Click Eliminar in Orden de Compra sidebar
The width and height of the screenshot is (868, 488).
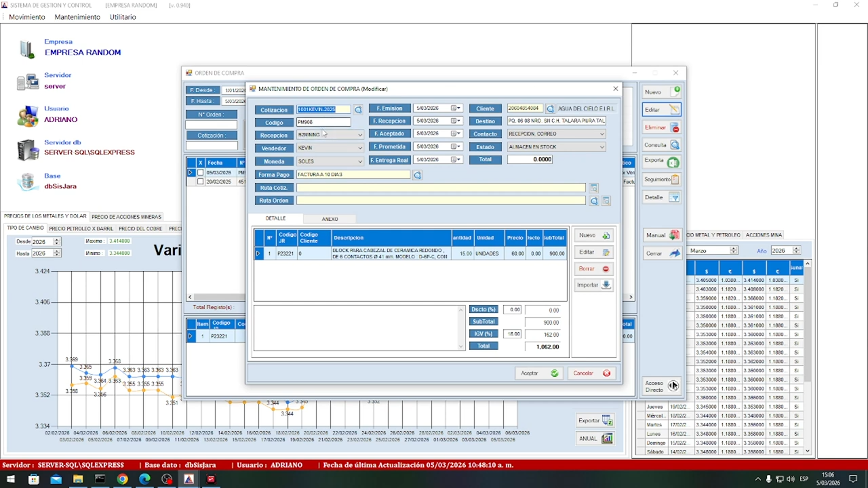click(662, 127)
